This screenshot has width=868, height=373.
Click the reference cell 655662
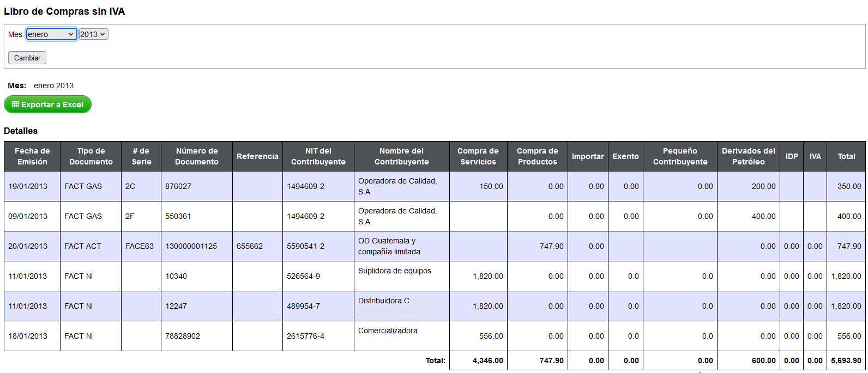click(x=257, y=246)
